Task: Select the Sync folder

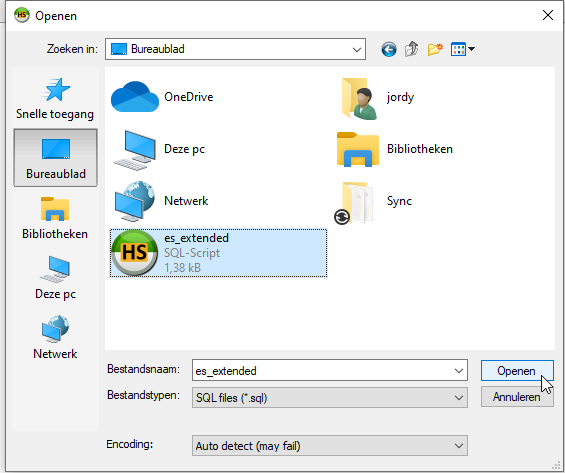Action: click(373, 202)
